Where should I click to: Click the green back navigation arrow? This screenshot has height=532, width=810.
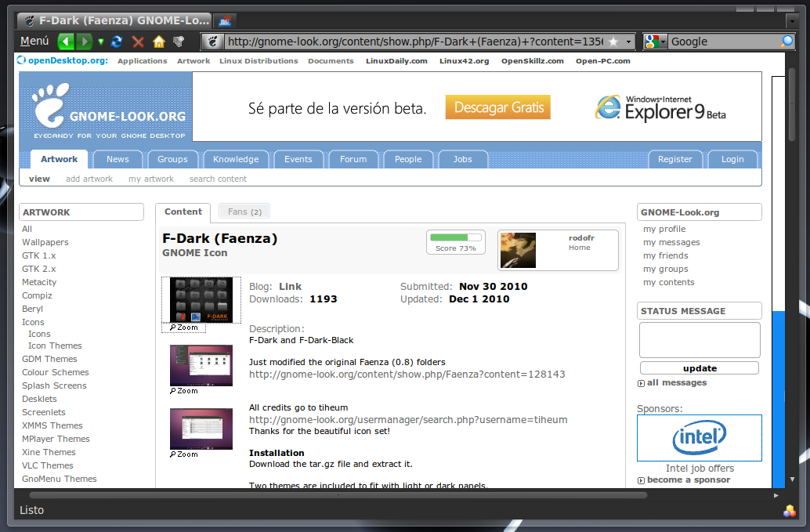tap(66, 42)
